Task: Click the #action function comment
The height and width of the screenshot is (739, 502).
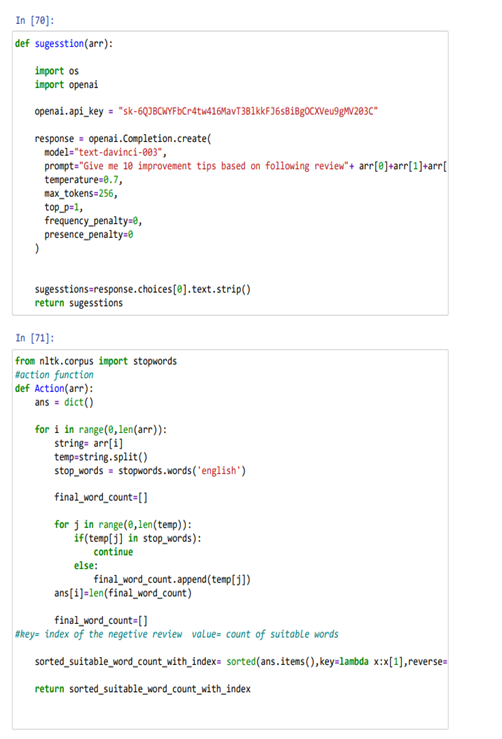Action: click(54, 375)
